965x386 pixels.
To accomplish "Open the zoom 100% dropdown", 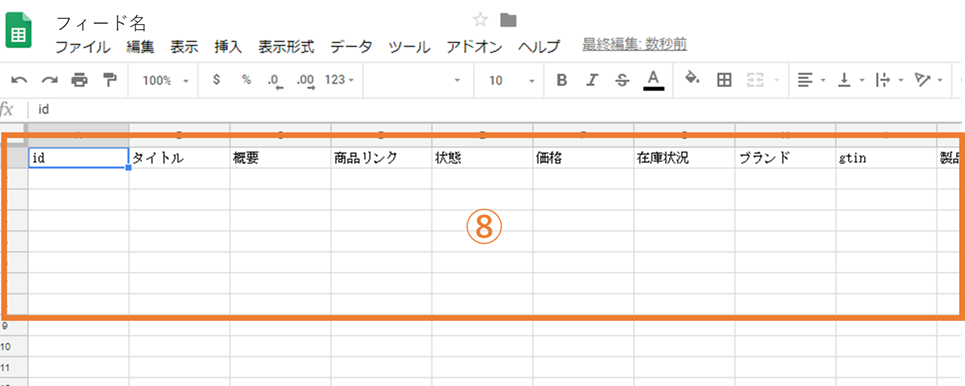I will coord(165,80).
